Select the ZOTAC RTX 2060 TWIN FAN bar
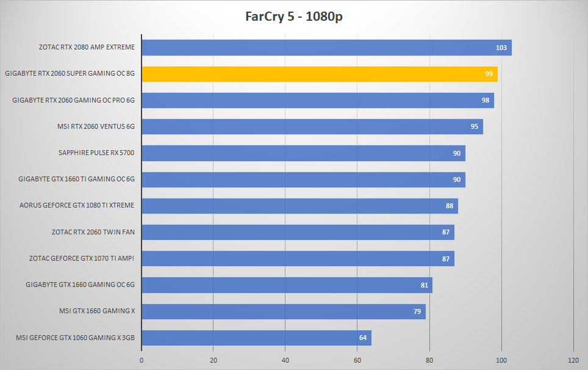 [298, 232]
